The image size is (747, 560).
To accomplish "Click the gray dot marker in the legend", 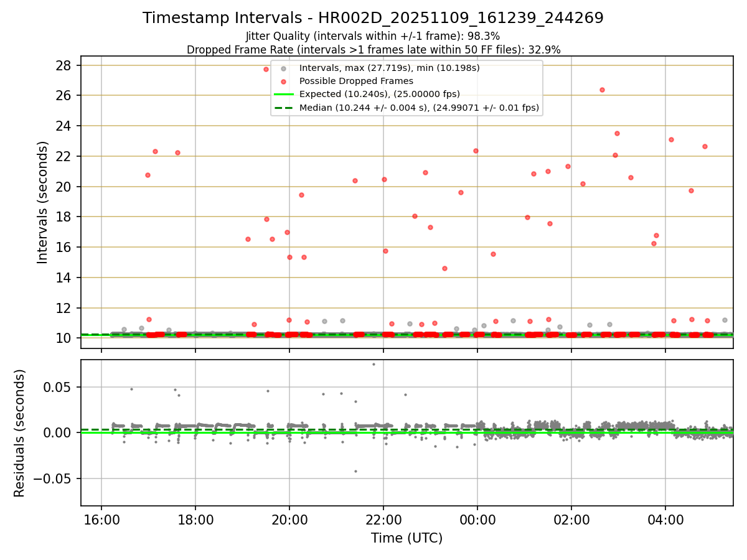I will (x=283, y=68).
